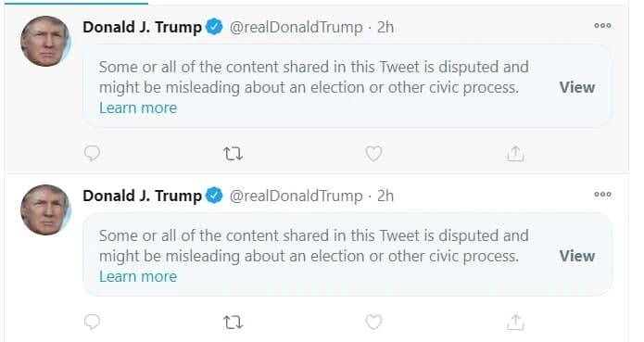View the first hidden disputed tweet
Screen dimensions: 644x342
click(x=577, y=87)
